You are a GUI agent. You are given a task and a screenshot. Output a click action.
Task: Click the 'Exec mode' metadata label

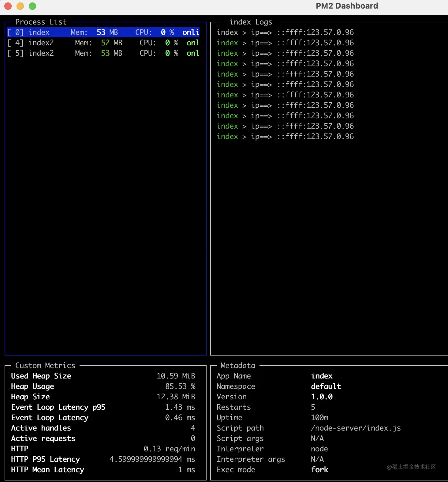(236, 470)
